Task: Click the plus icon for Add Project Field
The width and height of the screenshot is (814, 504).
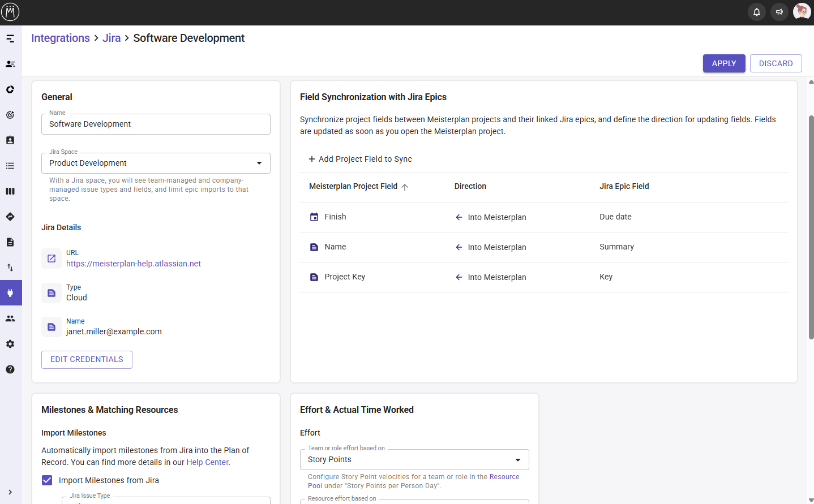Action: 312,159
